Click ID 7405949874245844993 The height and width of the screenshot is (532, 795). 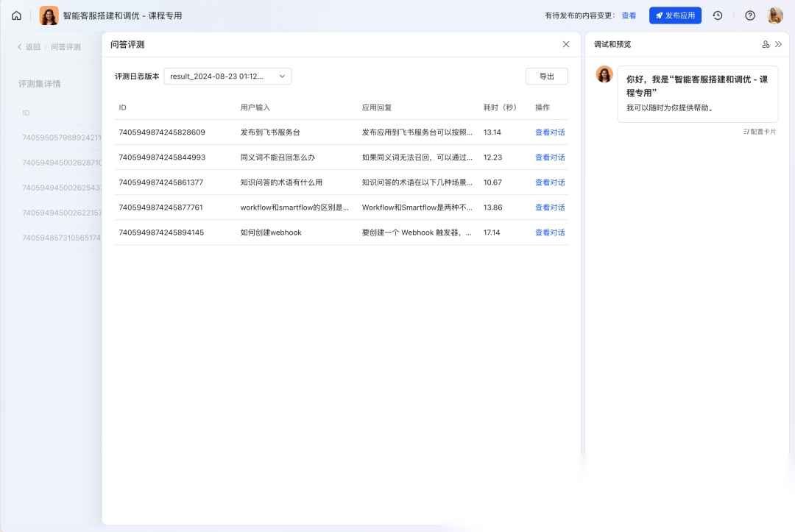click(x=162, y=157)
